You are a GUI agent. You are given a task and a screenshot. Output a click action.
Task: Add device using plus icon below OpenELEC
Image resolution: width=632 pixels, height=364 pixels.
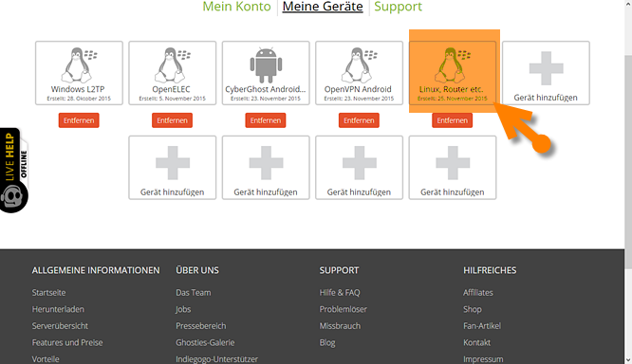(x=173, y=163)
